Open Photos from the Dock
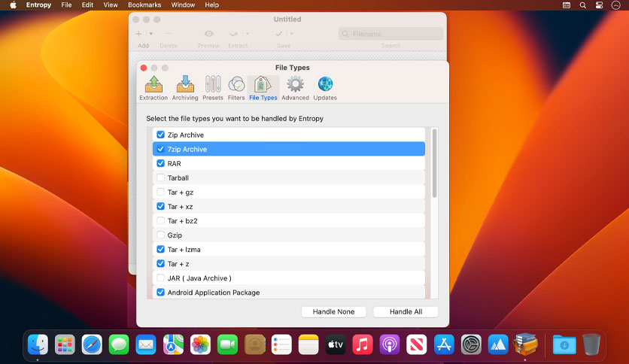629x364 pixels. tap(200, 344)
